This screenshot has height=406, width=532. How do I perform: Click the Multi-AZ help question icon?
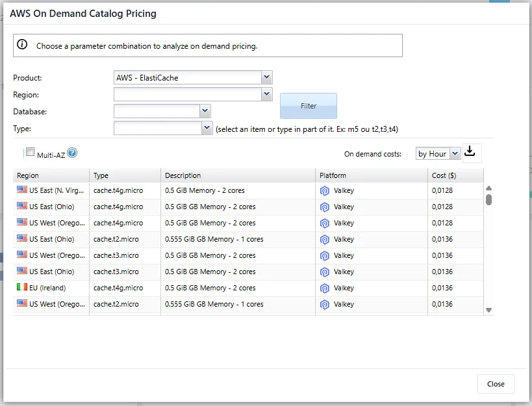click(x=72, y=153)
